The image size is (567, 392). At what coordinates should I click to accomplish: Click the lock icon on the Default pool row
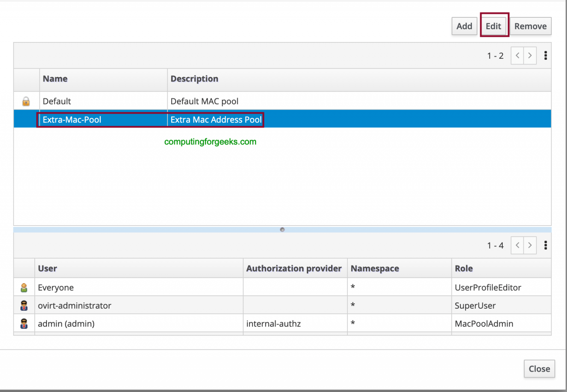click(26, 101)
